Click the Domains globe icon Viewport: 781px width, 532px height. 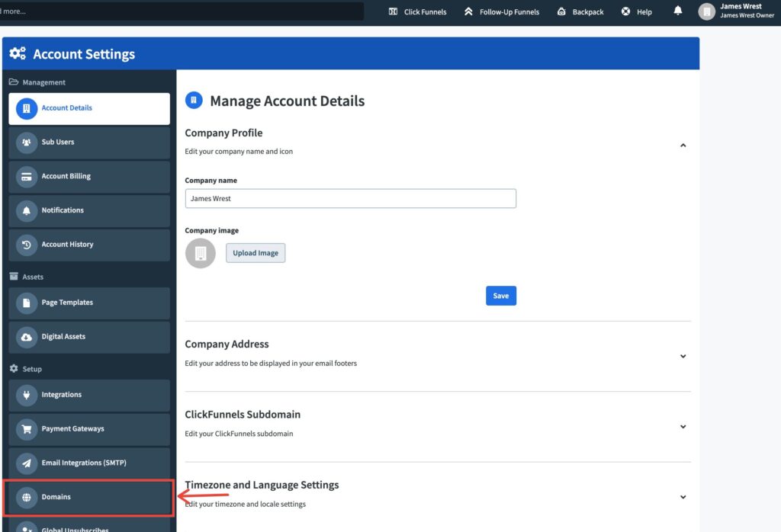pos(27,497)
